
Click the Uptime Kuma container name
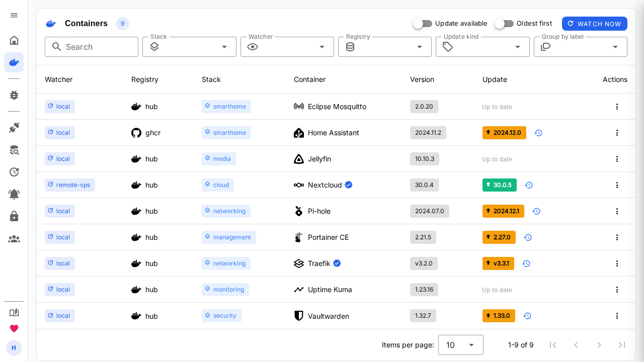(330, 290)
